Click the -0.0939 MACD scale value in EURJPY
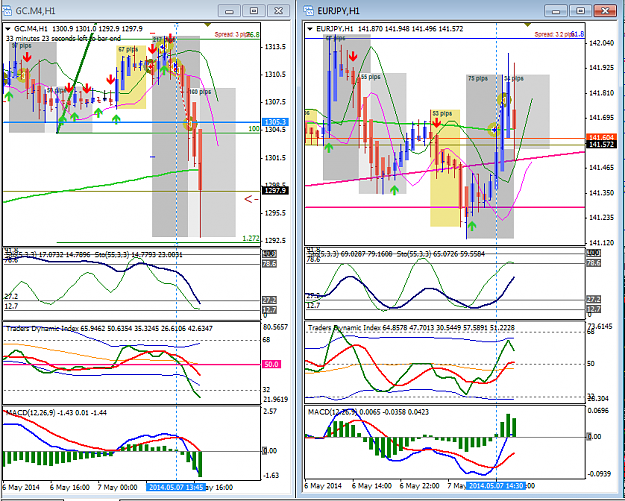Viewport: 625px width, 501px height. click(599, 473)
